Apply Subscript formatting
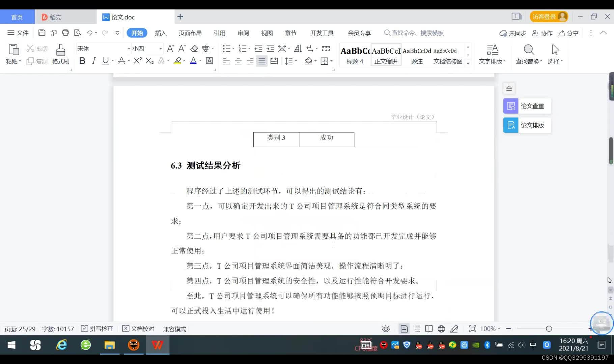This screenshot has width=614, height=364. [150, 61]
